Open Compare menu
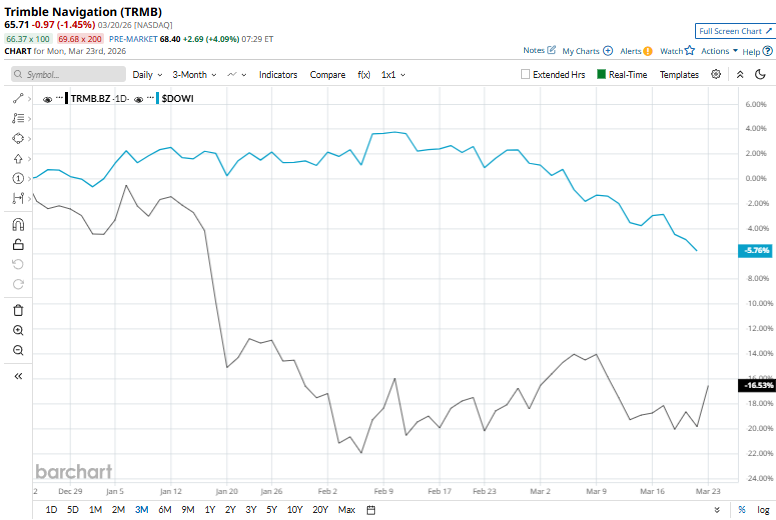This screenshot has height=520, width=776. click(x=327, y=75)
